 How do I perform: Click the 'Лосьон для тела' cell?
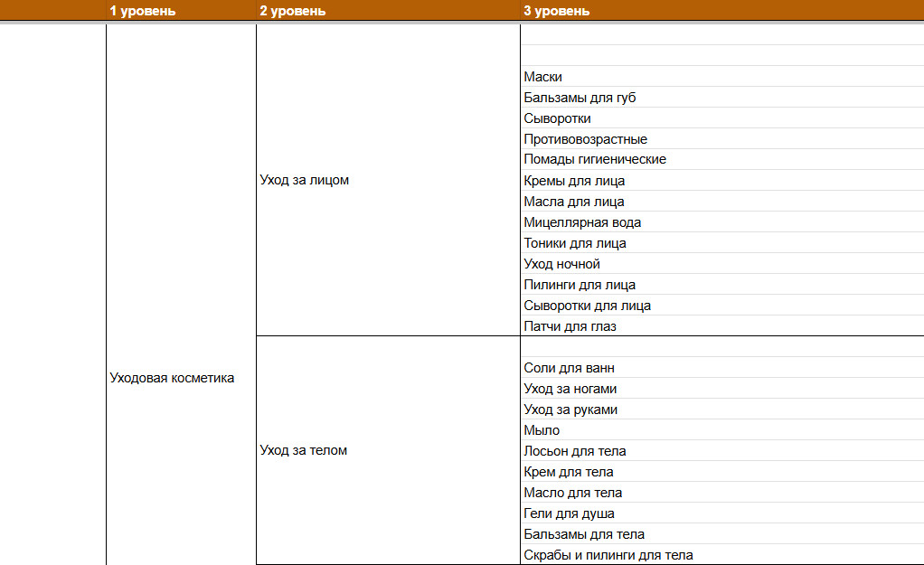[x=721, y=451]
